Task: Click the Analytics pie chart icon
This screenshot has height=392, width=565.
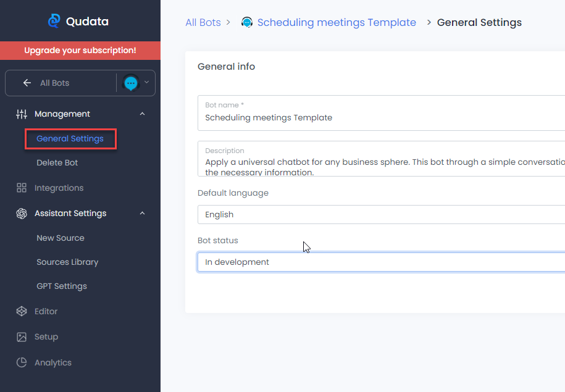Action: [22, 362]
